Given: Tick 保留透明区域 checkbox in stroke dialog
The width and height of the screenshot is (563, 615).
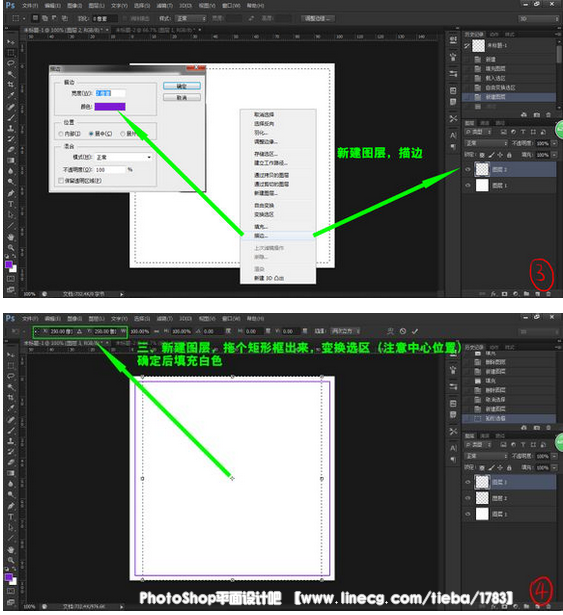Looking at the screenshot, I should 61,180.
